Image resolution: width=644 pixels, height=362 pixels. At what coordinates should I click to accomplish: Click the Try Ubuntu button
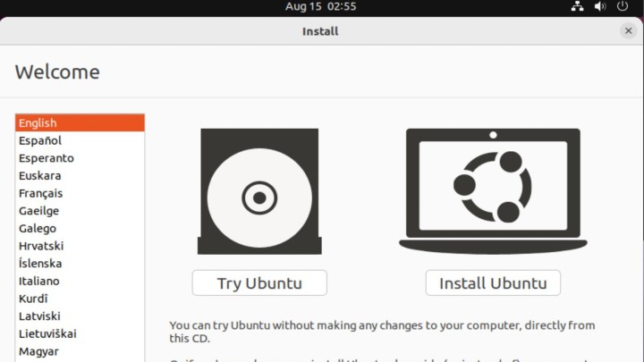[259, 283]
